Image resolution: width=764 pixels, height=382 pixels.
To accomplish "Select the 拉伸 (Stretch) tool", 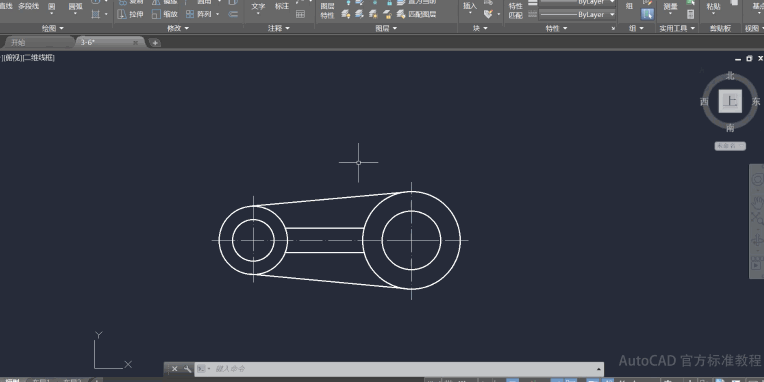I will 131,15.
